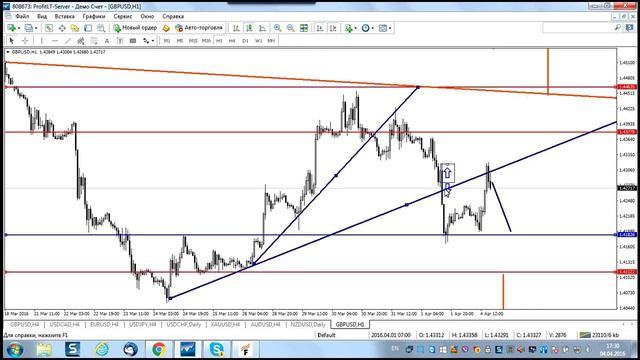The image size is (640, 360).
Task: Toggle Chart Shift icon
Action: (x=333, y=28)
